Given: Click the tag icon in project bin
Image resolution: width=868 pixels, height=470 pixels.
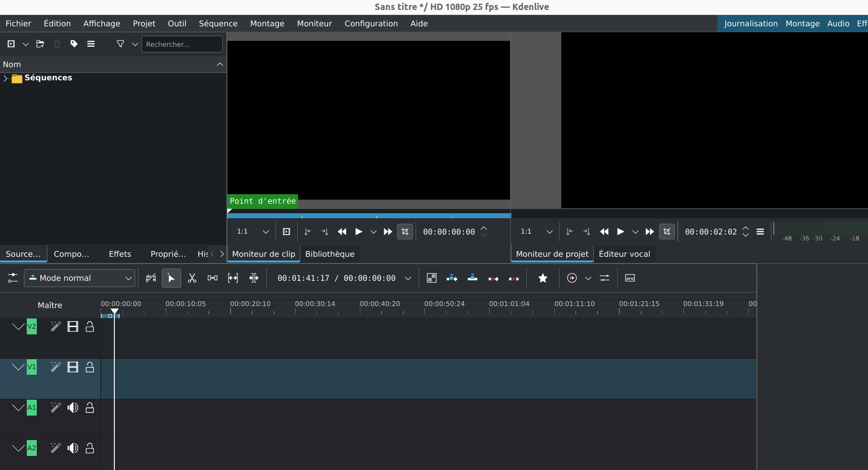Looking at the screenshot, I should pyautogui.click(x=74, y=44).
